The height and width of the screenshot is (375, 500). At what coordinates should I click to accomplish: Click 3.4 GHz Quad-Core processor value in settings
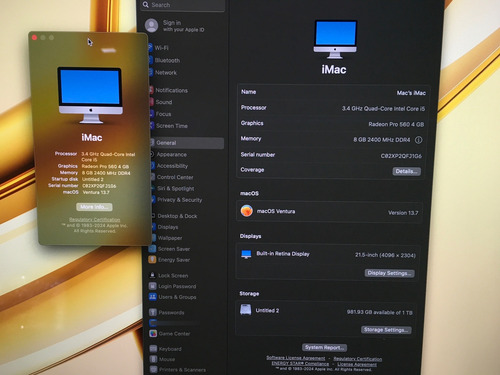coord(383,109)
